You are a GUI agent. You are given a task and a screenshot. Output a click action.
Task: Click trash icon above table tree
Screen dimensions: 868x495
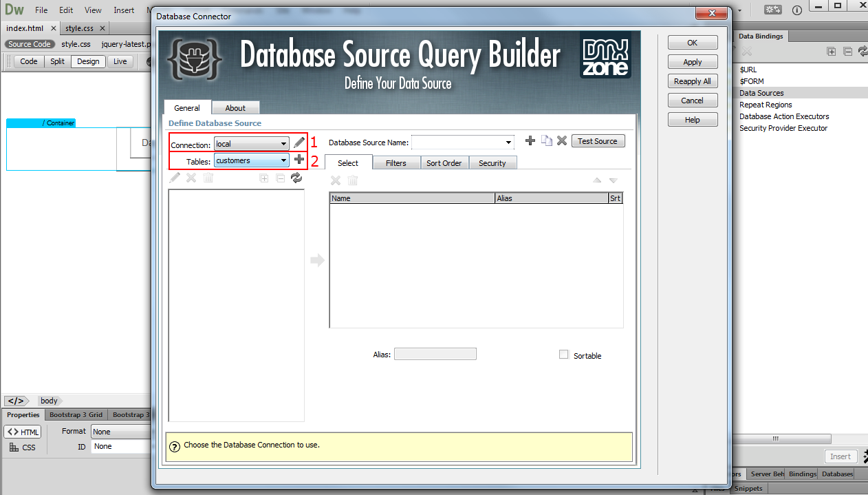click(208, 178)
